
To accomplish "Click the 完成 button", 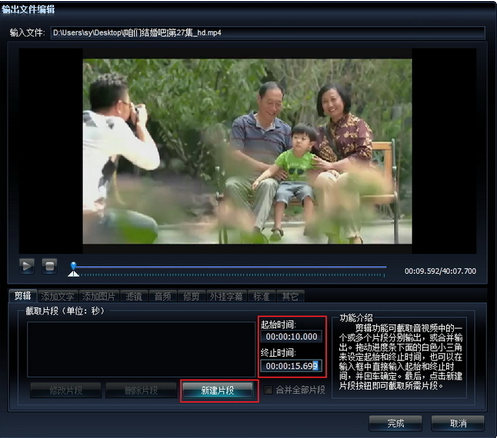I will point(395,423).
